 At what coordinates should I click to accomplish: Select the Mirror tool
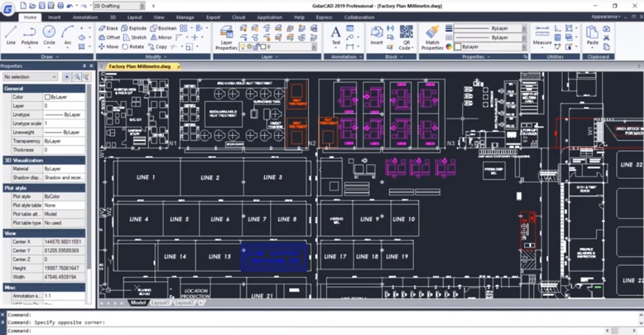click(160, 38)
